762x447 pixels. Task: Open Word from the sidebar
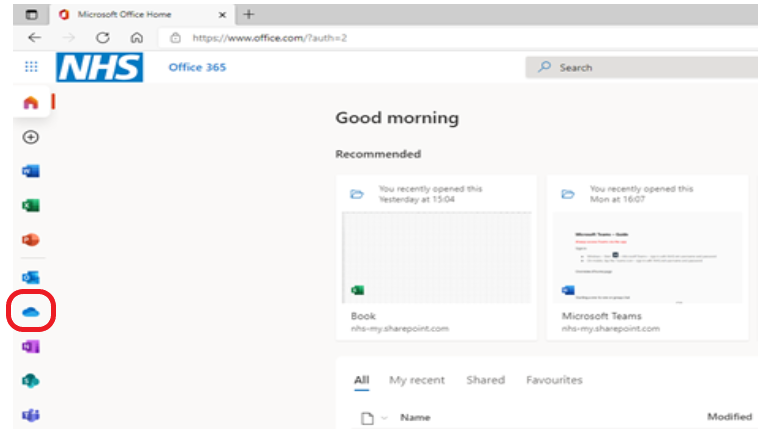click(x=30, y=171)
